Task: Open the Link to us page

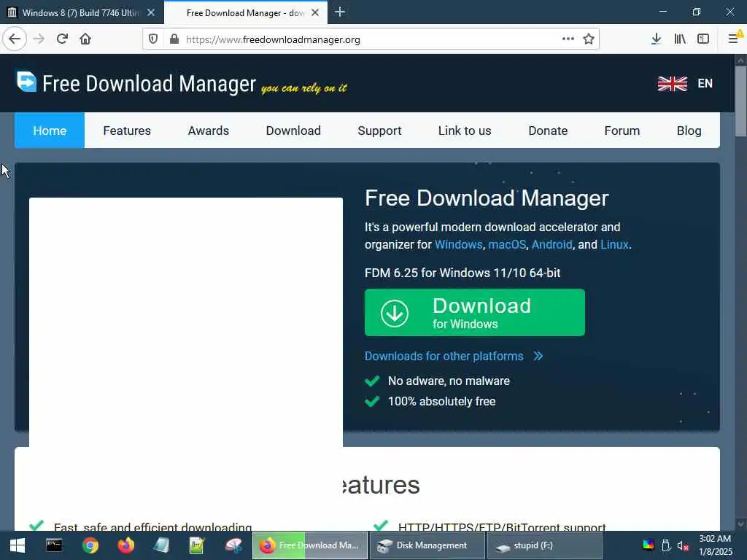Action: click(465, 131)
